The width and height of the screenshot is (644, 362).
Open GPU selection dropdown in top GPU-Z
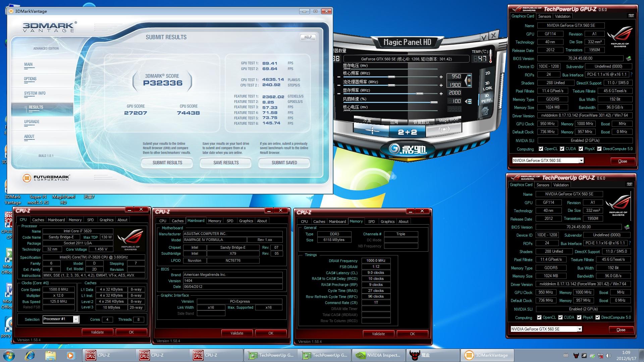click(581, 161)
